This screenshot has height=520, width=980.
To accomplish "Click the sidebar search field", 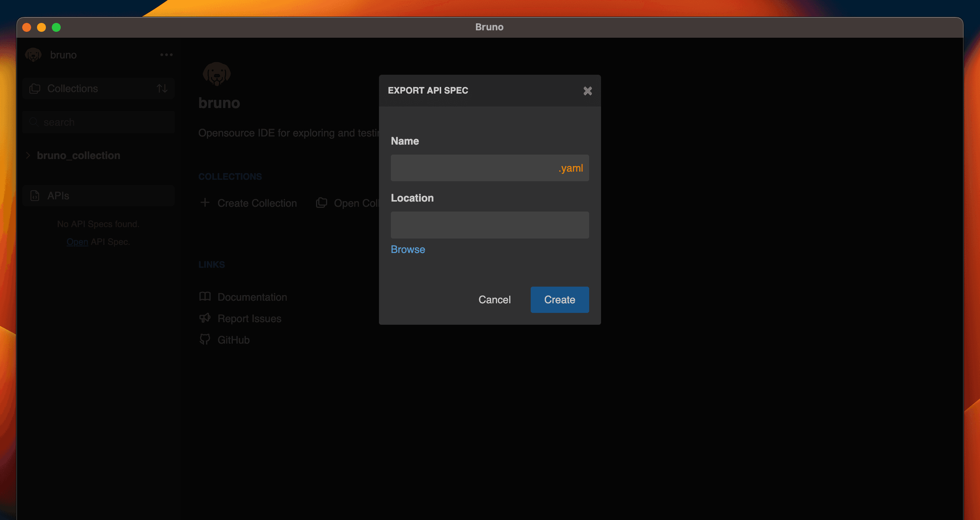I will click(98, 122).
